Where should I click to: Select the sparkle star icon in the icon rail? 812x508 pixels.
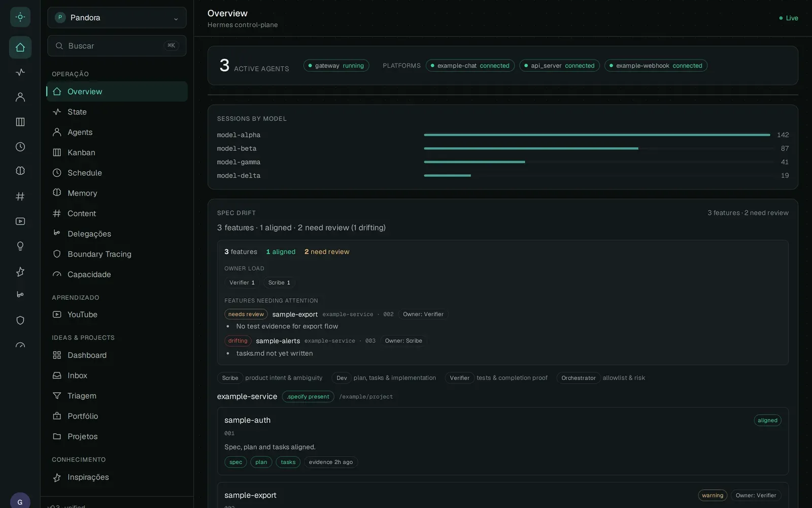20,271
